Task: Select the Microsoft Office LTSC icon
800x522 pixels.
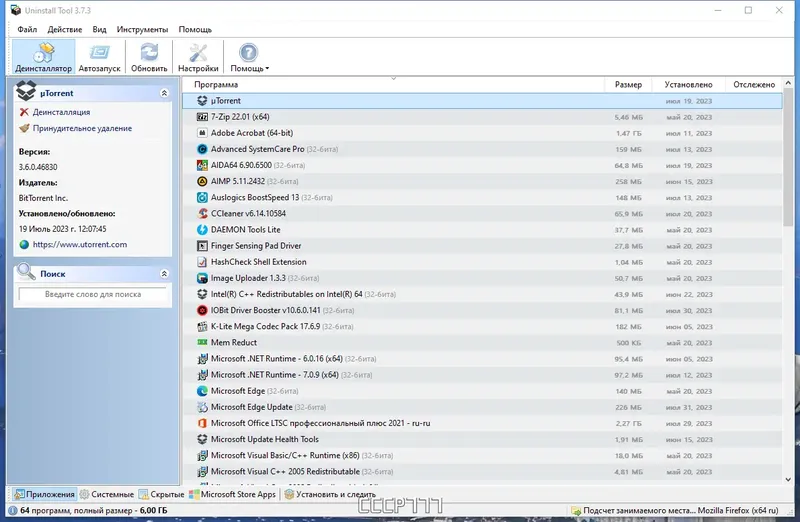Action: pos(202,423)
